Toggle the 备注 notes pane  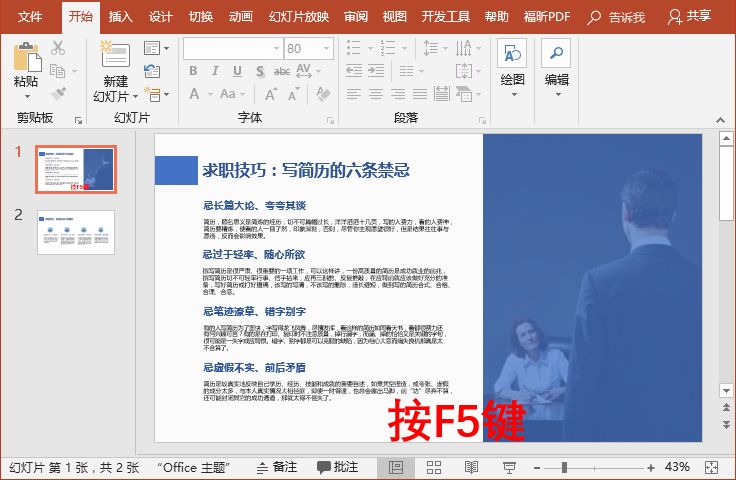277,467
